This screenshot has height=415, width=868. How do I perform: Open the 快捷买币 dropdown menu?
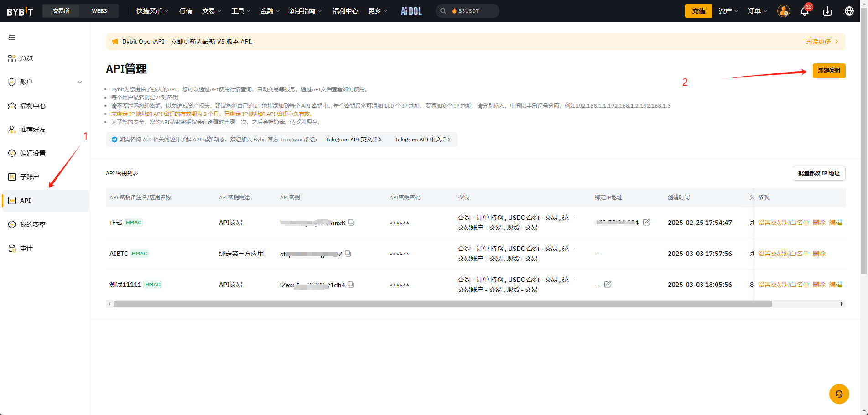(x=152, y=11)
